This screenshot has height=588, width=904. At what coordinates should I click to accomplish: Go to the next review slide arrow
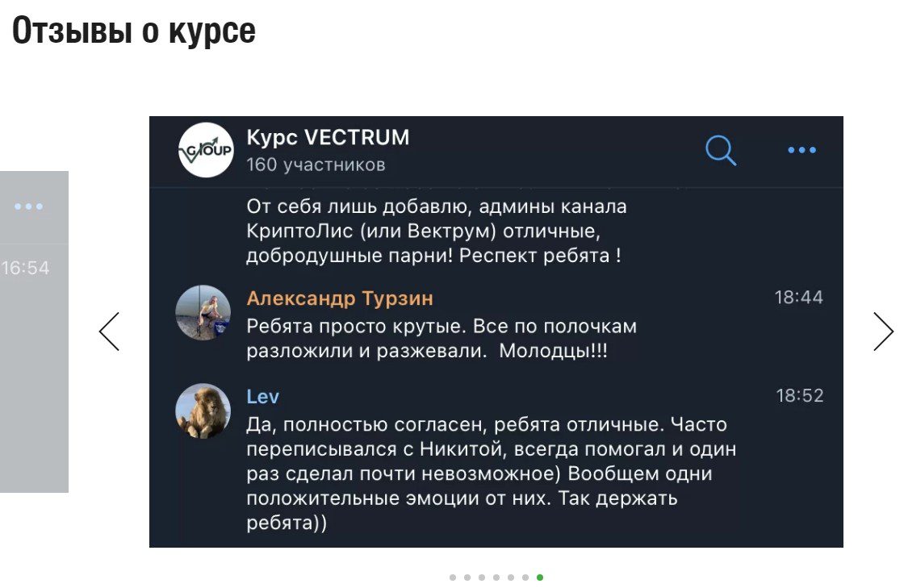click(883, 332)
